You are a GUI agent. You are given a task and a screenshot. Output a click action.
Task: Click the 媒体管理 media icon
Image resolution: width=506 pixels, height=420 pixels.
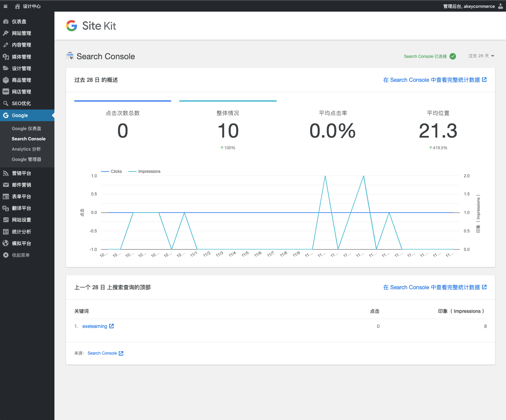[6, 57]
